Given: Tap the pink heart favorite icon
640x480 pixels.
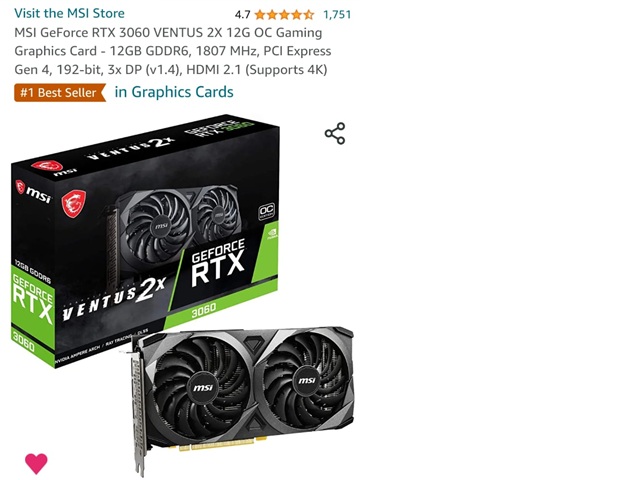Looking at the screenshot, I should click(x=36, y=463).
